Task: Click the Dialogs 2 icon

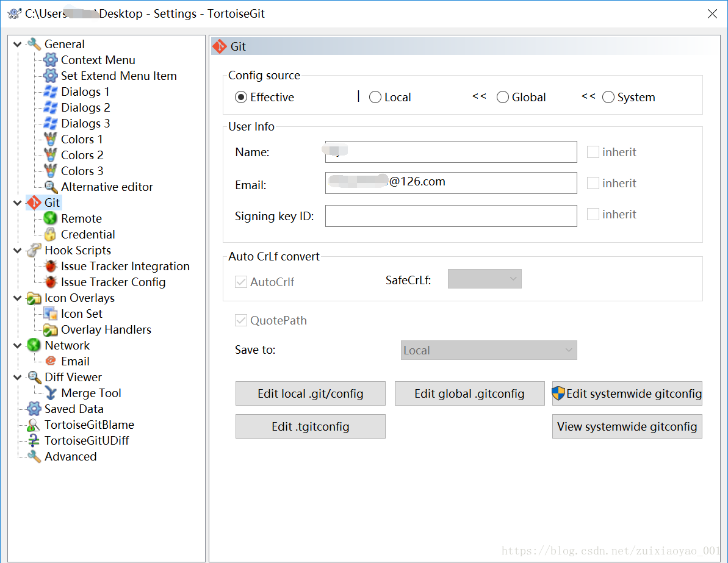Action: click(x=50, y=108)
